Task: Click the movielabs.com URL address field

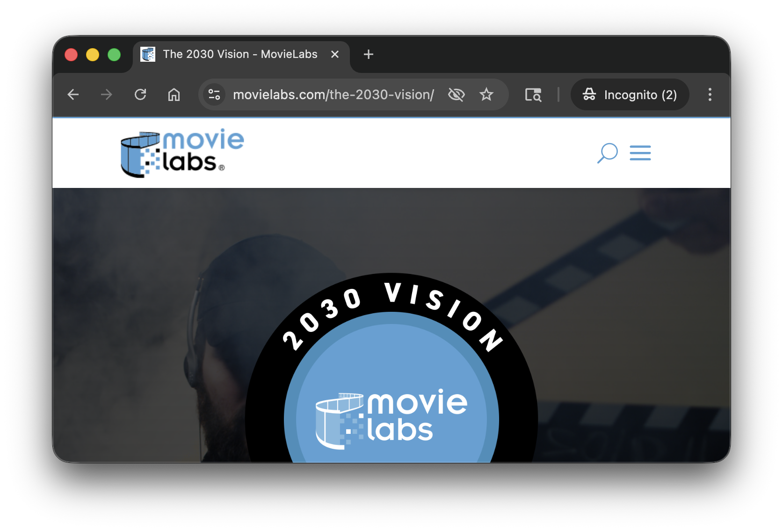Action: 333,95
